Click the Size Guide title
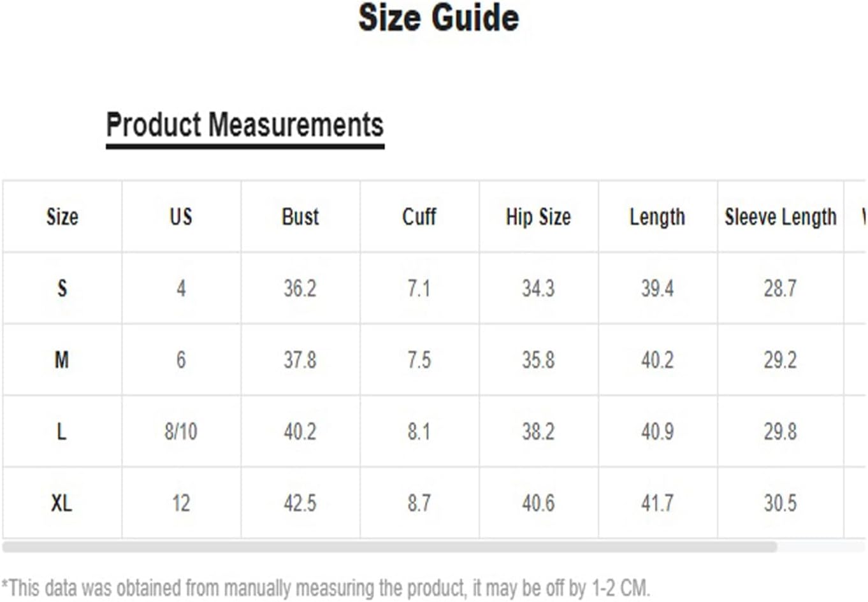 pos(438,17)
